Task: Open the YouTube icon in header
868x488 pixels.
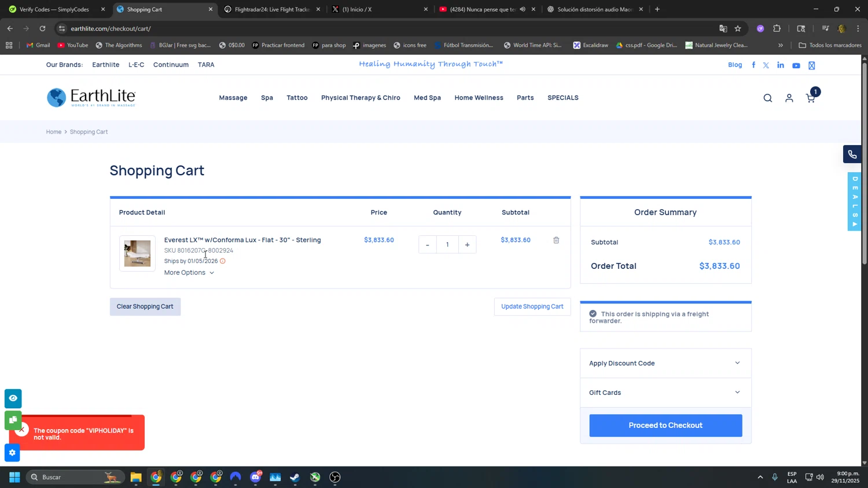Action: pos(796,66)
